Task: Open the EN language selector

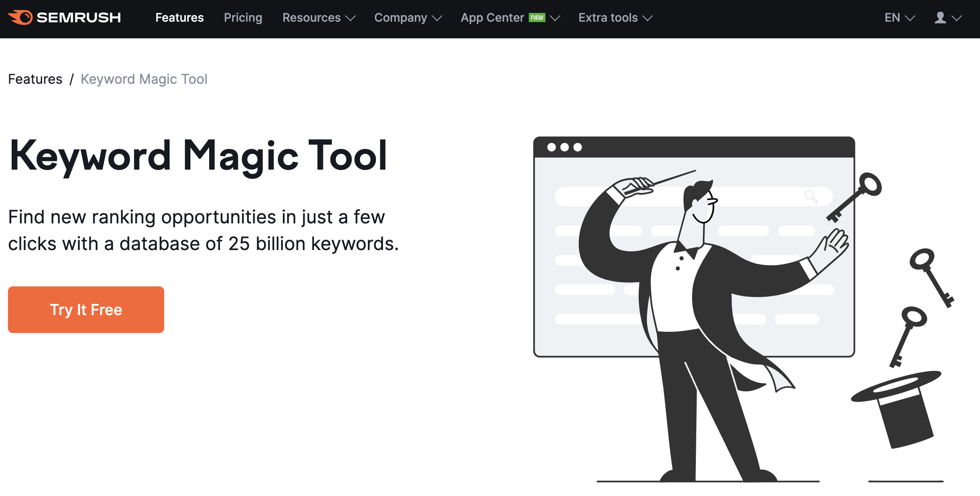Action: (900, 18)
